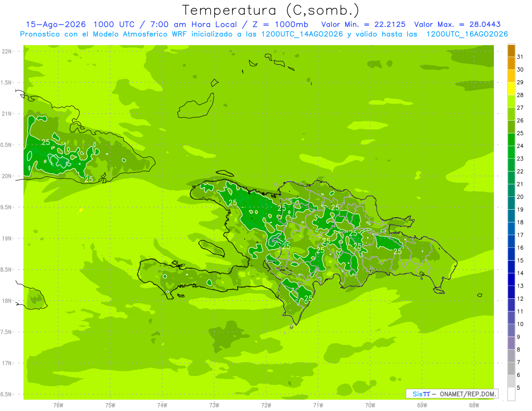
Task: Pick the yellow swatch between 28 and 29
Action: coord(511,89)
